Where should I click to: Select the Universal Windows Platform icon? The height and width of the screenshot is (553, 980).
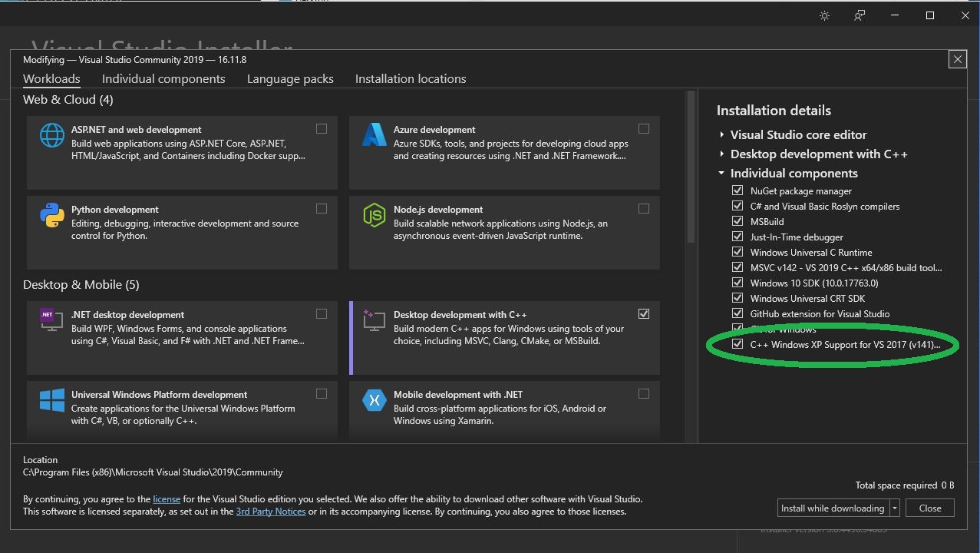click(x=51, y=399)
